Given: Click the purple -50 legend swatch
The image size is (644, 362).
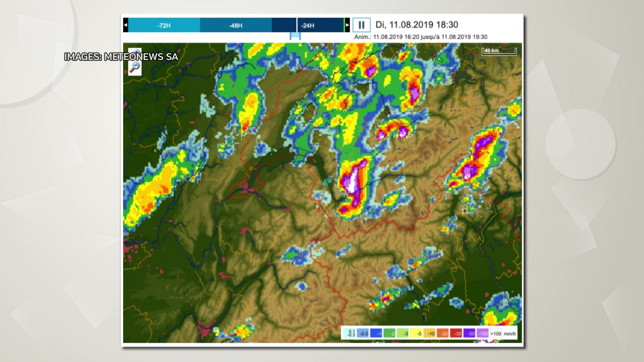Looking at the screenshot, I should tap(469, 333).
